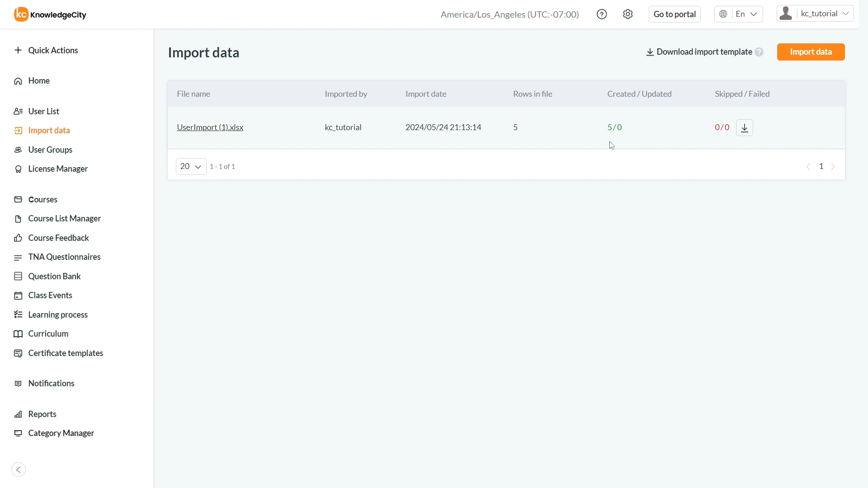The height and width of the screenshot is (488, 868).
Task: Click the user avatar icon
Action: 787,14
